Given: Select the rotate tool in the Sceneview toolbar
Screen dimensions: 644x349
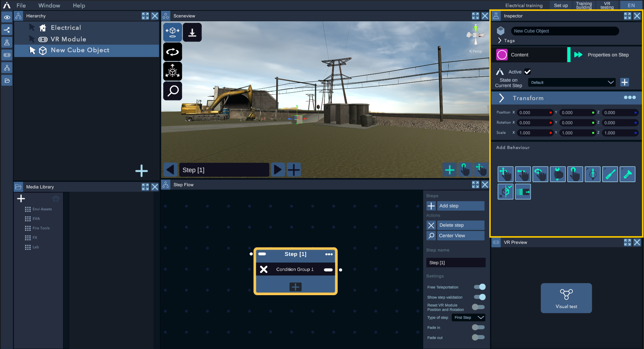Looking at the screenshot, I should [172, 52].
